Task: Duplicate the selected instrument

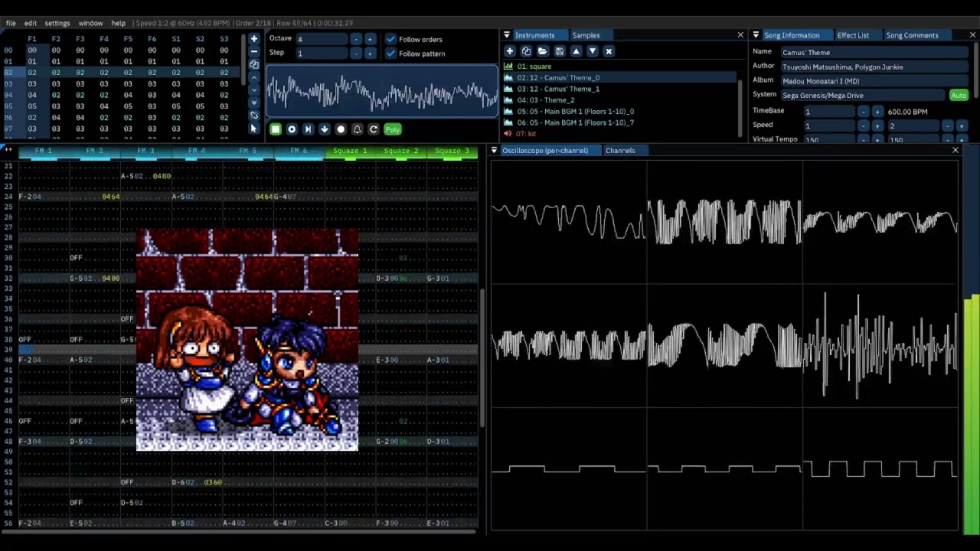Action: [x=526, y=51]
